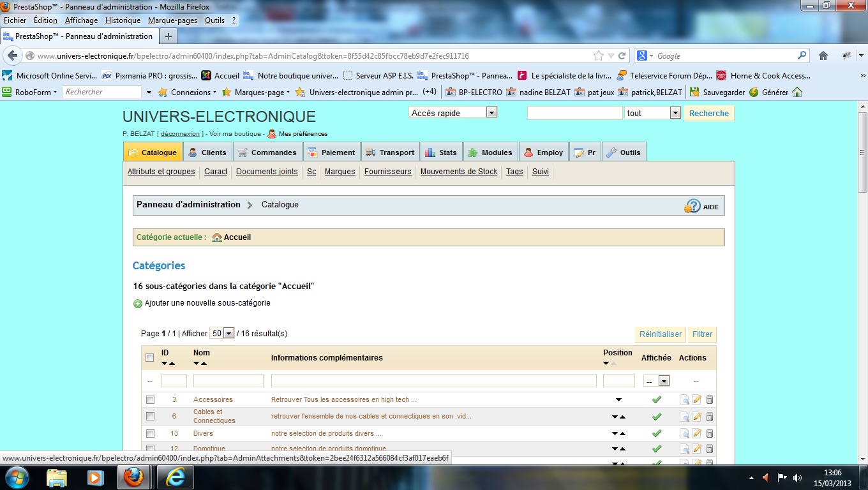The height and width of the screenshot is (490, 868).
Task: Open Windows Media Player from the taskbar
Action: tap(95, 477)
